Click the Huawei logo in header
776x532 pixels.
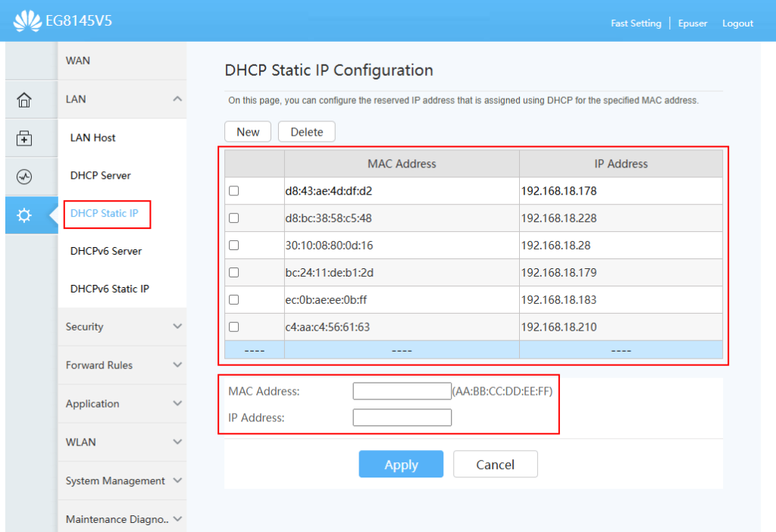coord(28,21)
